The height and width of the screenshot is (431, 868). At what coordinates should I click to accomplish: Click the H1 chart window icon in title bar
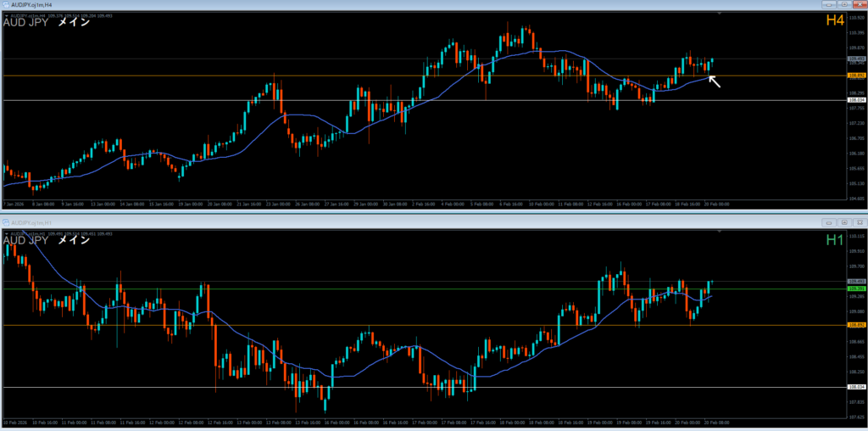tap(7, 221)
